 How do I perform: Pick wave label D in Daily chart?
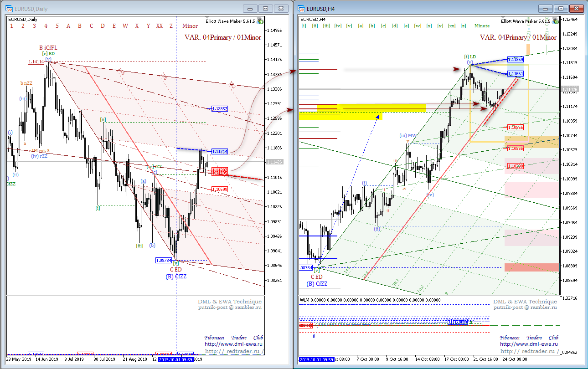tap(103, 26)
